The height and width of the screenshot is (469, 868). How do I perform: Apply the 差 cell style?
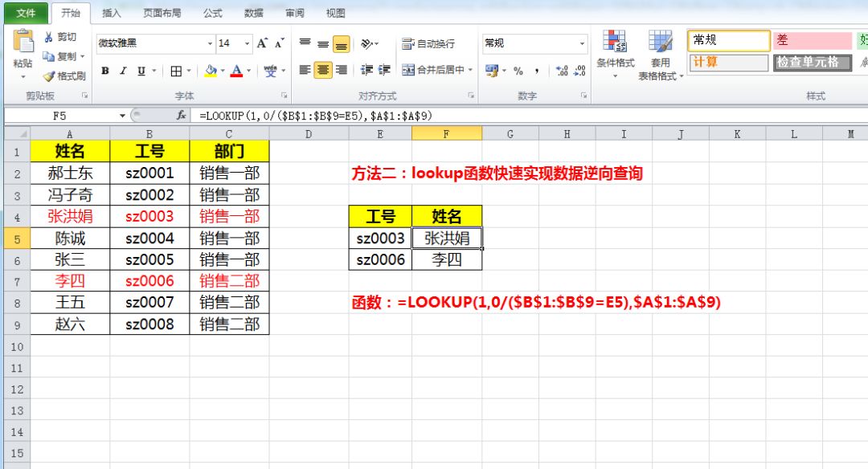point(812,40)
